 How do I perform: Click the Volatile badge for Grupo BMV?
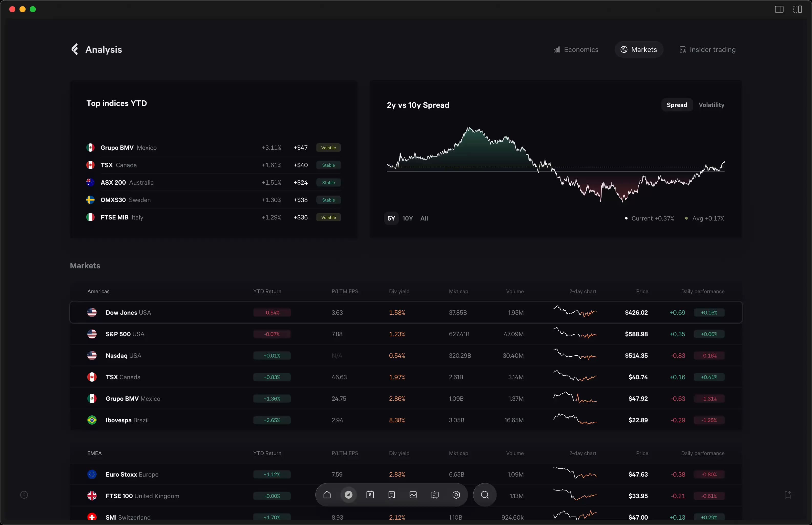point(328,148)
